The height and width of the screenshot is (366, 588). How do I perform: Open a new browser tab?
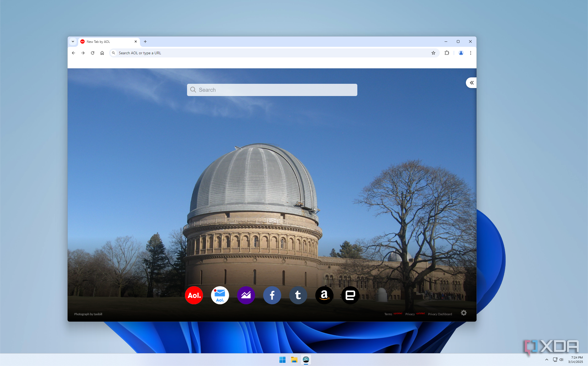[x=145, y=41]
